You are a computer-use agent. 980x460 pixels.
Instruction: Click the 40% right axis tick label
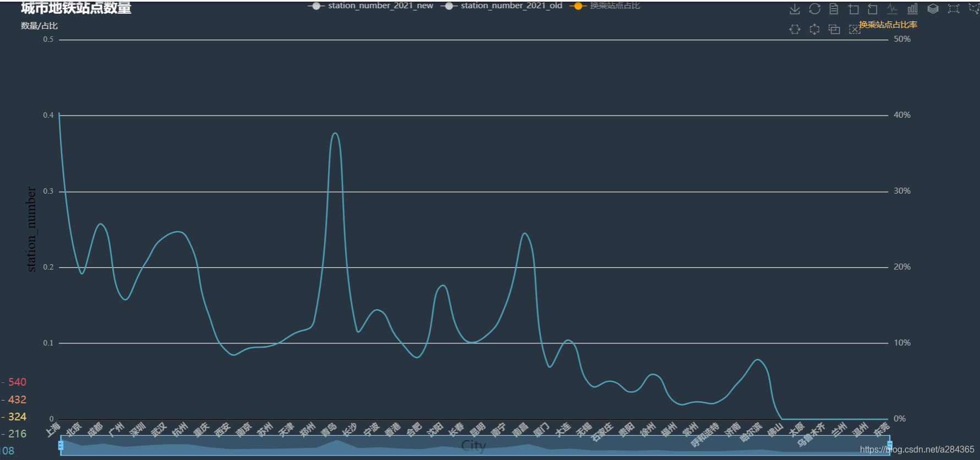click(x=902, y=115)
